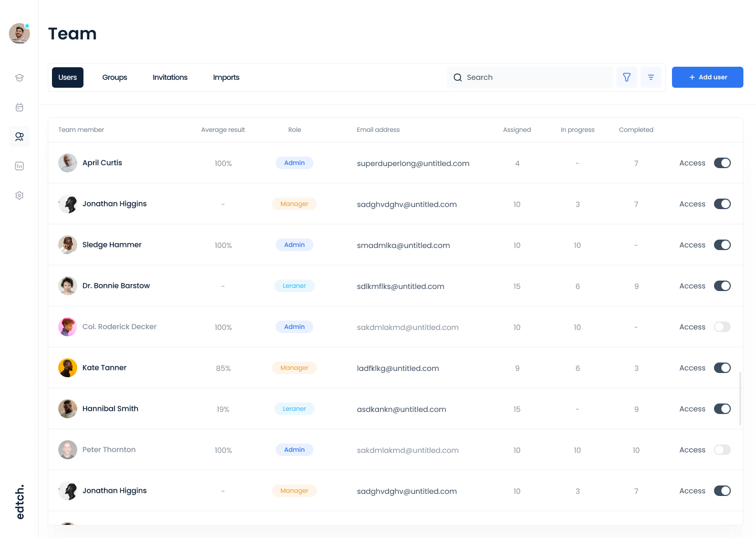Click the funnel filter icon
The width and height of the screenshot is (756, 538).
click(x=627, y=77)
